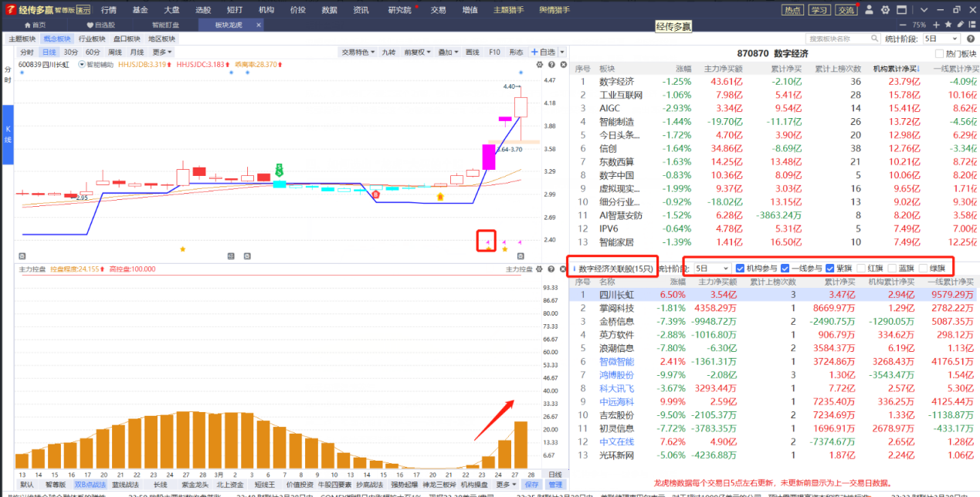Open the 研究院 menu
The width and height of the screenshot is (980, 497).
pos(399,10)
